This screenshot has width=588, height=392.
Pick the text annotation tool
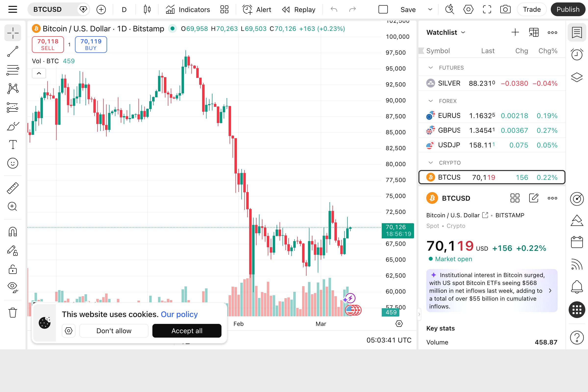[x=12, y=145]
